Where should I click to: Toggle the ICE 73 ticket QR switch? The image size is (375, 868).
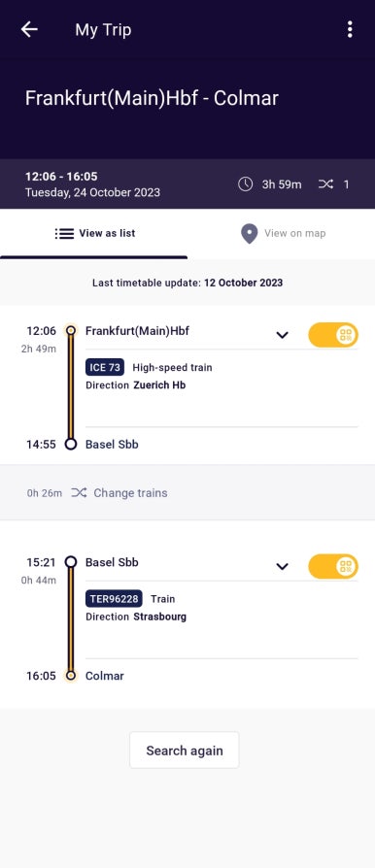333,335
